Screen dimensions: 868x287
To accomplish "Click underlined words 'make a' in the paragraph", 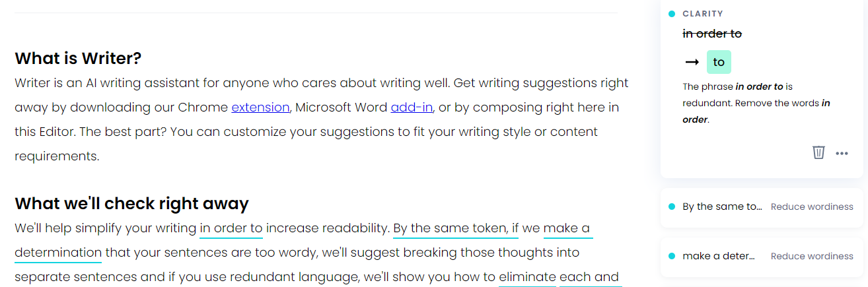I will click(567, 228).
